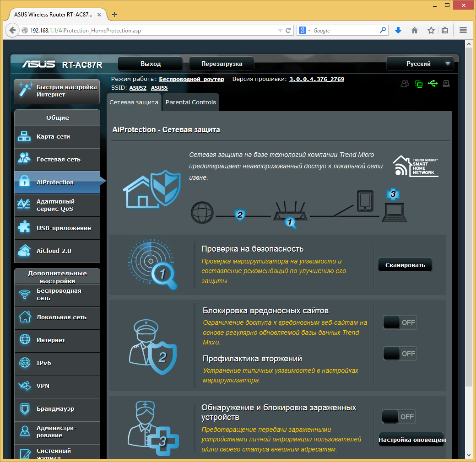
Task: Open the search engine selector dropdown
Action: (305, 30)
